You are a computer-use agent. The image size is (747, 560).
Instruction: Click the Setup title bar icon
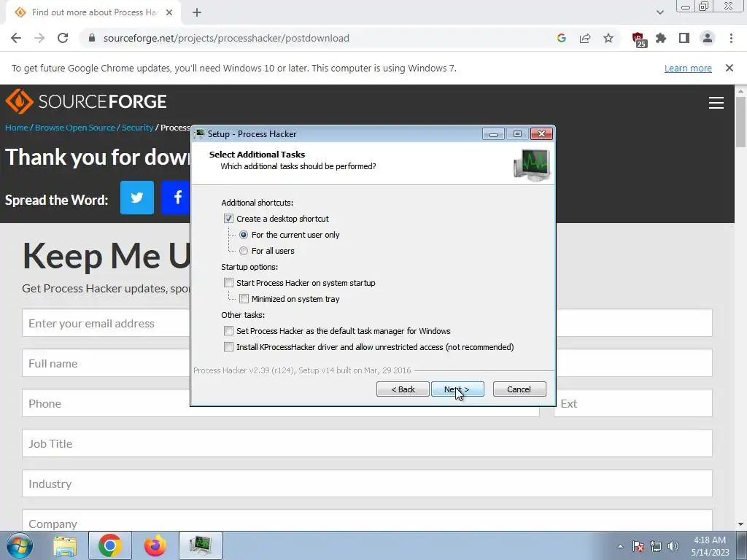click(200, 134)
